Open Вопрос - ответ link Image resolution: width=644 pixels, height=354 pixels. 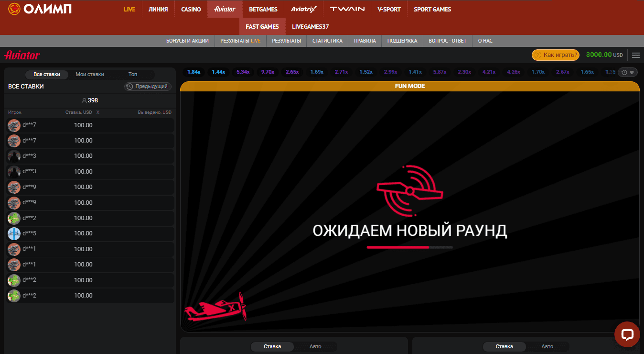[448, 41]
